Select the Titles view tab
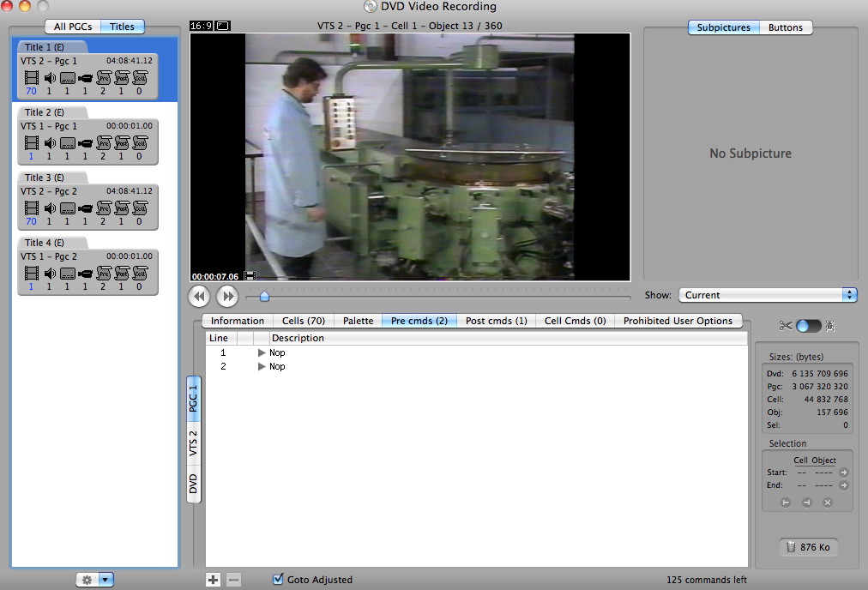This screenshot has width=868, height=590. click(123, 27)
